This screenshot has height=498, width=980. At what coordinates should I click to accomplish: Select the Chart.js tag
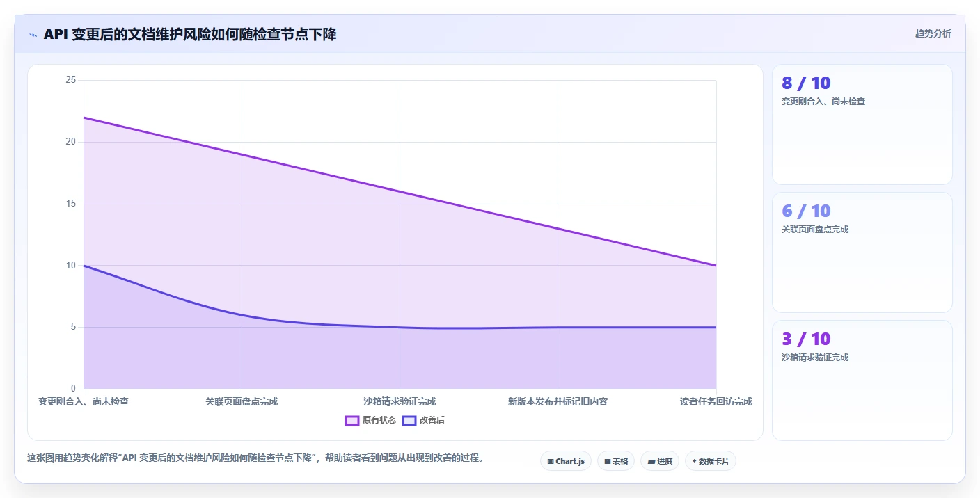(x=566, y=461)
